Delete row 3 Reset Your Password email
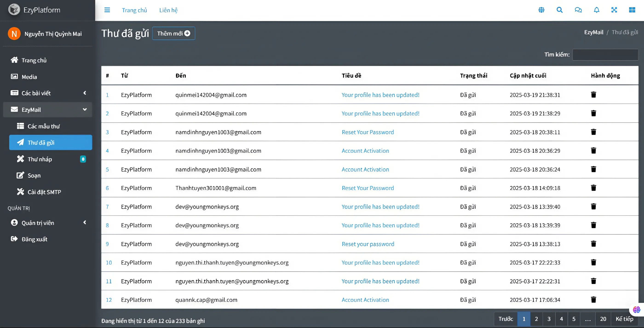The image size is (644, 328). 593,132
